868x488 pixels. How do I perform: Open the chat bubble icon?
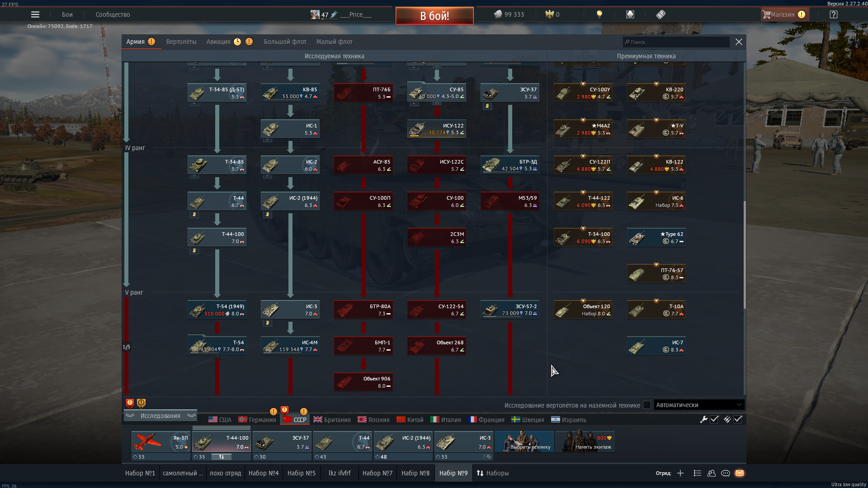pos(726,473)
